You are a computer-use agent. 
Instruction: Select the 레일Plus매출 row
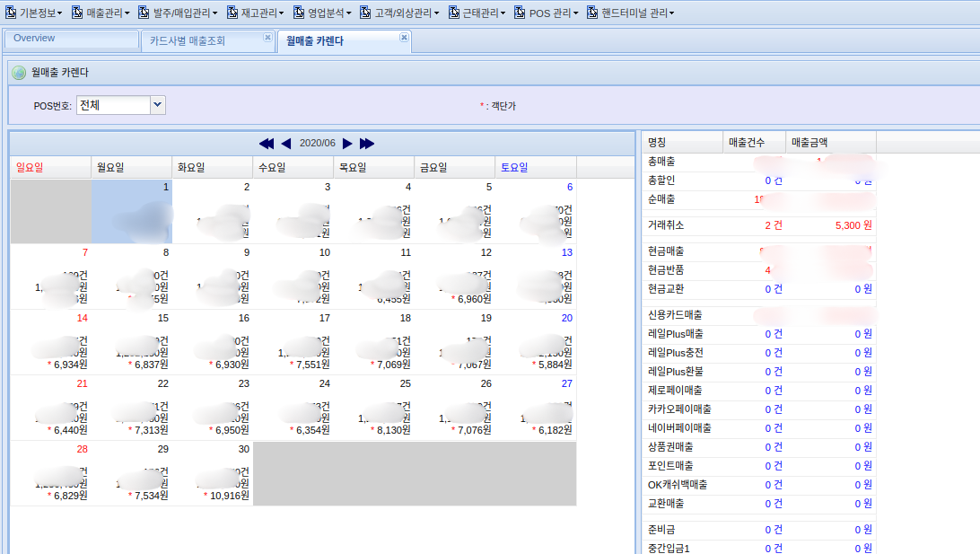[x=759, y=334]
